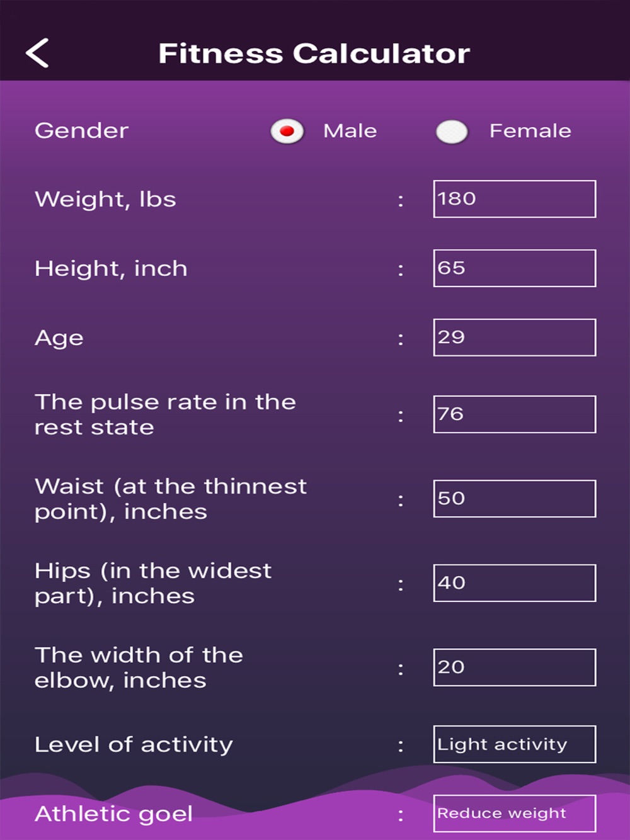Screen dimensions: 630x840
Task: Click the elbow width field
Action: 515,667
